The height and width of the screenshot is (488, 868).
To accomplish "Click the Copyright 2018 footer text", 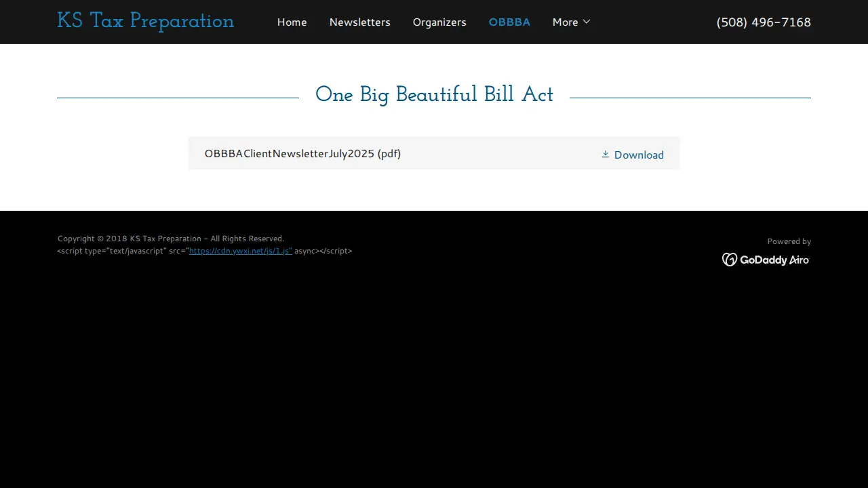I will [171, 239].
